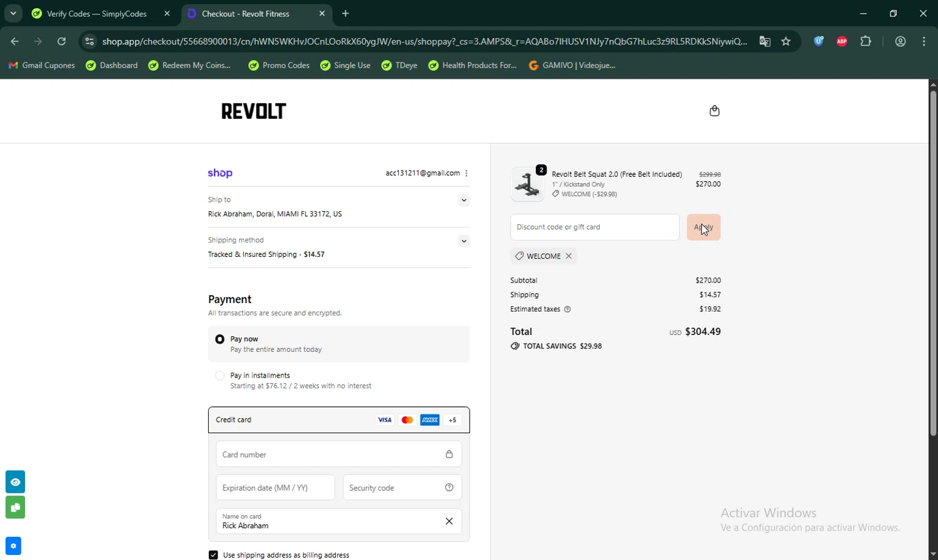Focus the Security code field
Viewport: 938px width, 560px height.
402,487
